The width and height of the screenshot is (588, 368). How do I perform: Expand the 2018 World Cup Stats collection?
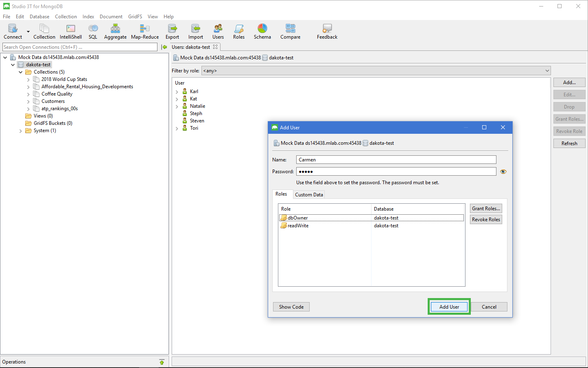[28, 80]
